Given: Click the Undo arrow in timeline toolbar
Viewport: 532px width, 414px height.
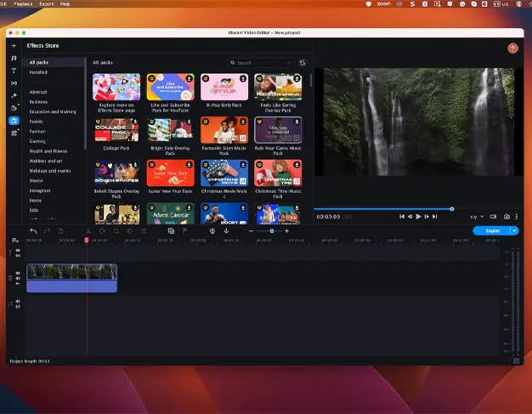Looking at the screenshot, I should (x=33, y=231).
